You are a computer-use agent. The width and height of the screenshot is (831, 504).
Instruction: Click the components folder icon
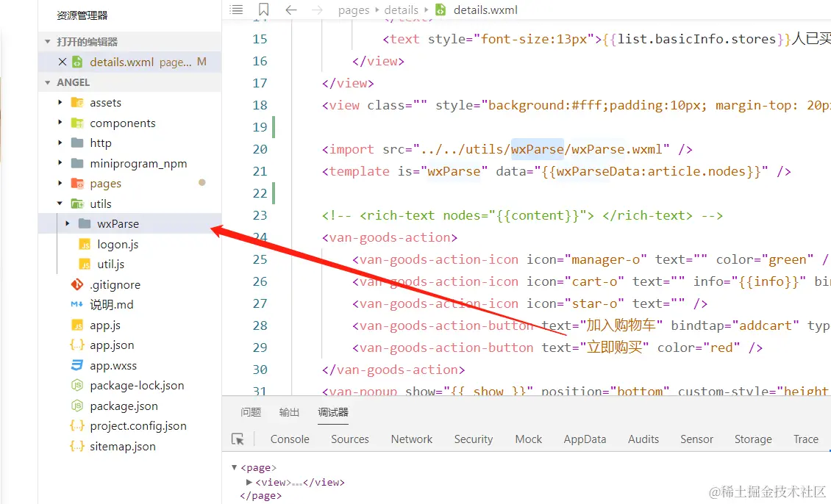pos(77,123)
